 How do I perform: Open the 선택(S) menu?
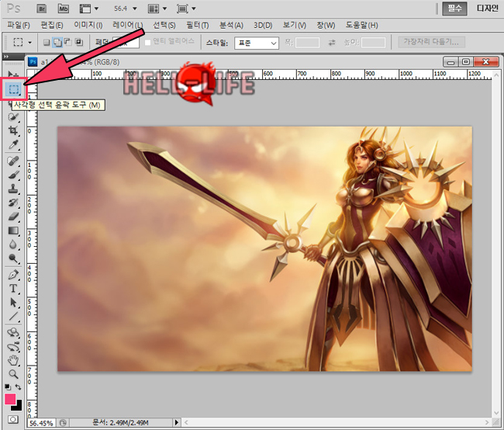[x=164, y=25]
